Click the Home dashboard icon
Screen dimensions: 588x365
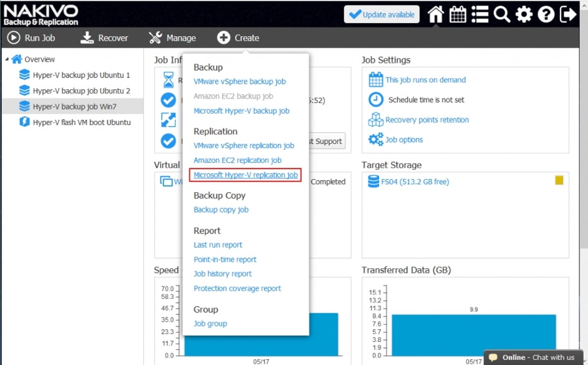coord(435,14)
